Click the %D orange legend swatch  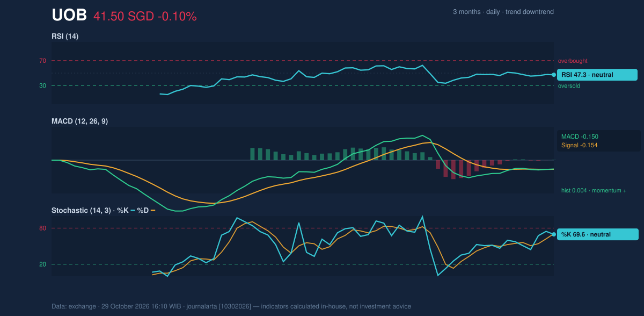coord(153,211)
